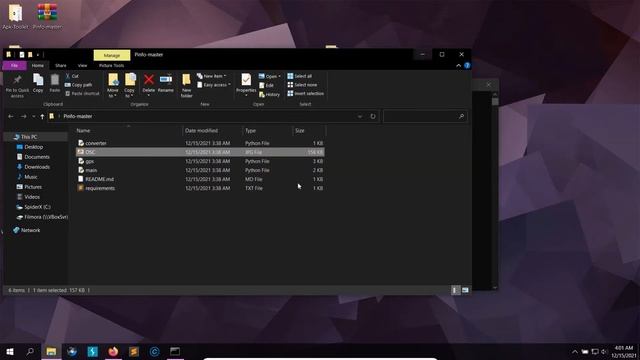Click the Open button in ribbon
The height and width of the screenshot is (360, 640).
[x=269, y=76]
